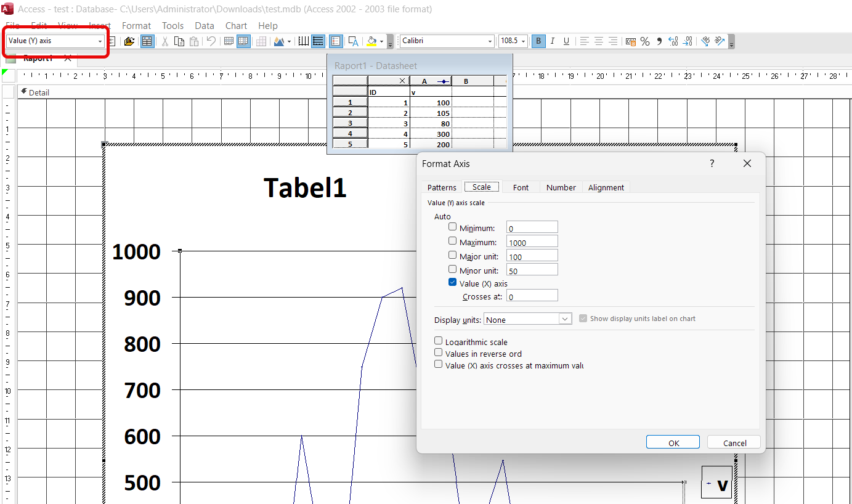852x504 pixels.
Task: Click the Import File icon
Action: click(129, 41)
